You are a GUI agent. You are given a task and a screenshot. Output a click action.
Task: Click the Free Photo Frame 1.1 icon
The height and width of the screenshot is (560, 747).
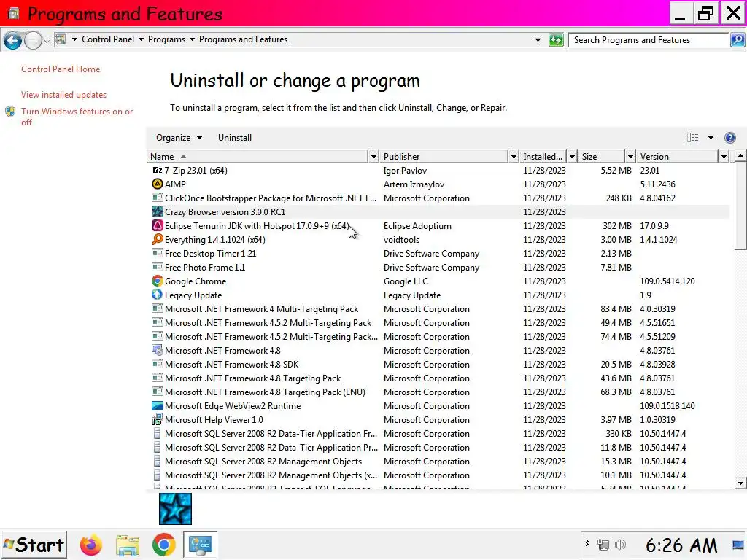click(158, 267)
